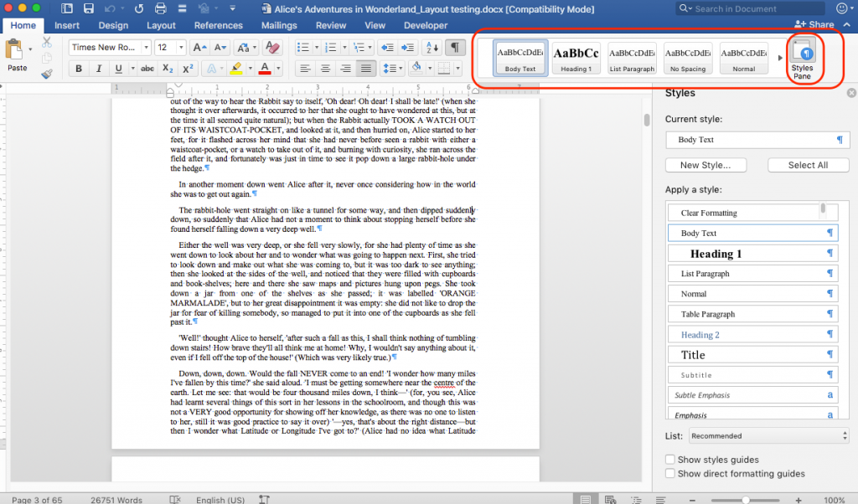Enable Show styles guides checkbox
The image size is (858, 504).
tap(669, 459)
